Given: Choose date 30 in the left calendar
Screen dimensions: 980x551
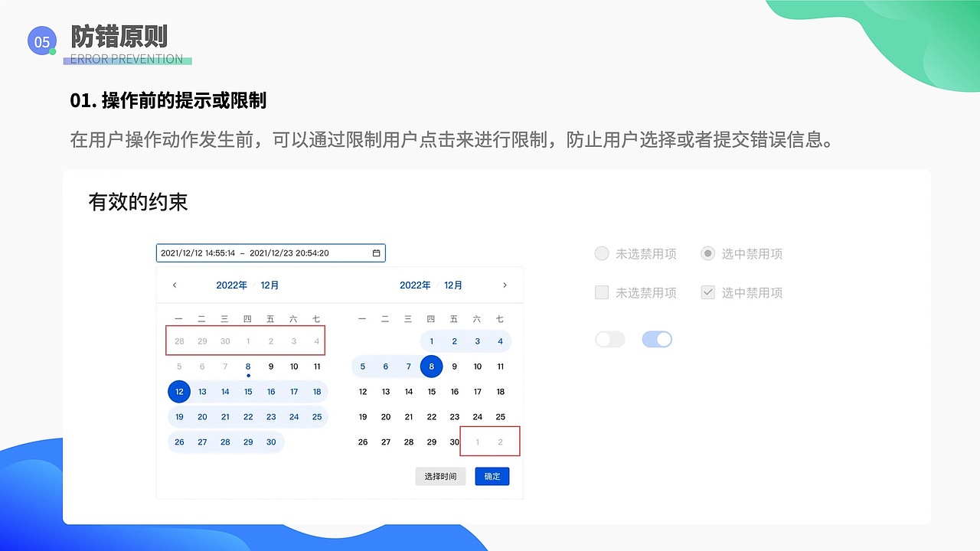Looking at the screenshot, I should coord(271,442).
